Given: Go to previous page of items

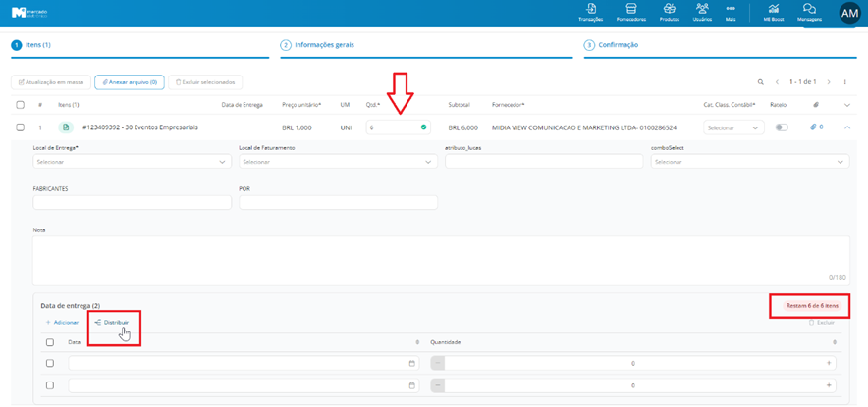Looking at the screenshot, I should pos(777,81).
